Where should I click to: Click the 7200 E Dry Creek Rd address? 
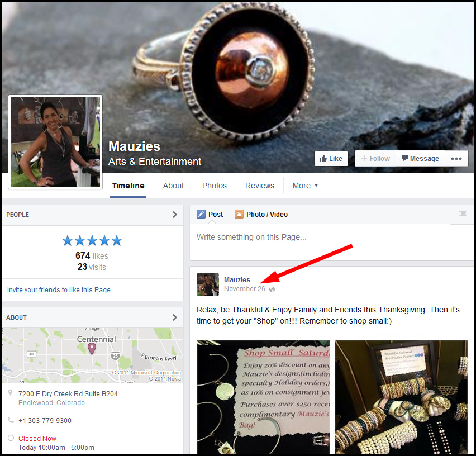coord(68,394)
